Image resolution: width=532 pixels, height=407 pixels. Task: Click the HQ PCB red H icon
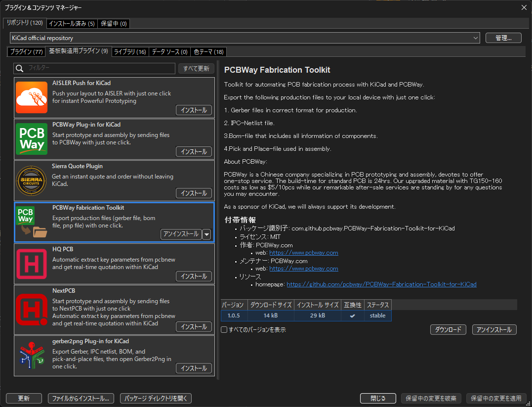32,264
